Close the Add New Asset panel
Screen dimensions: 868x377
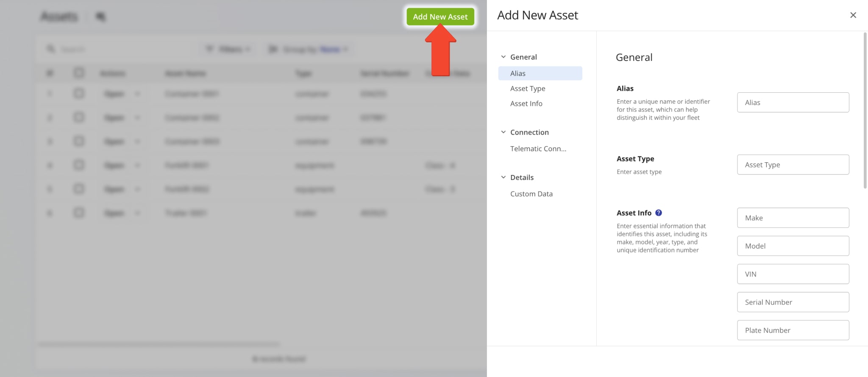(x=853, y=15)
